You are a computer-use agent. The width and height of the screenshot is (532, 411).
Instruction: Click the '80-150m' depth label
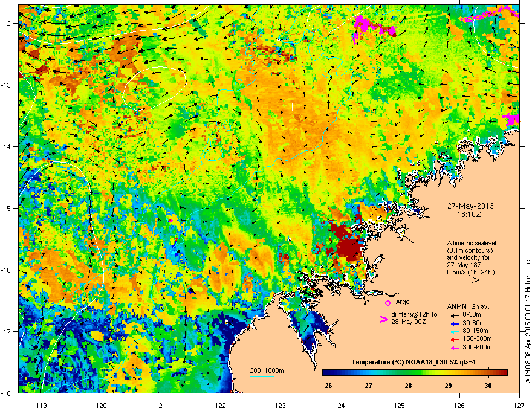click(x=475, y=331)
